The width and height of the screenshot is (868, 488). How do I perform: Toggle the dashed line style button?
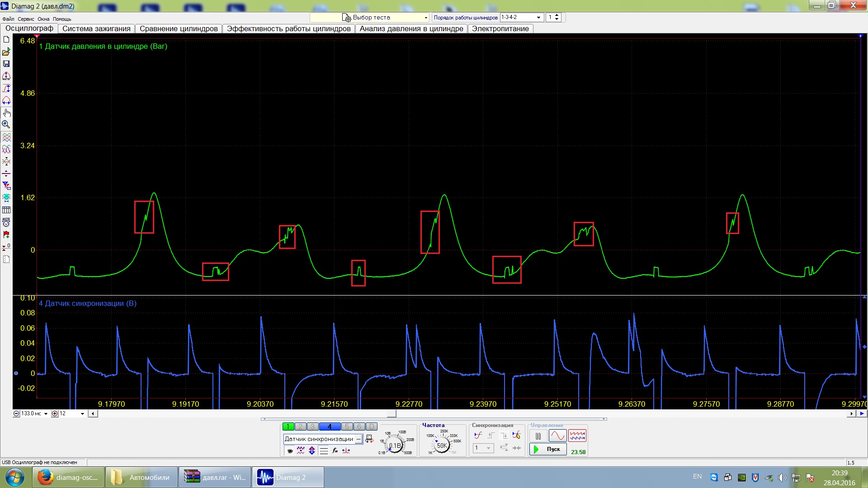(x=324, y=450)
